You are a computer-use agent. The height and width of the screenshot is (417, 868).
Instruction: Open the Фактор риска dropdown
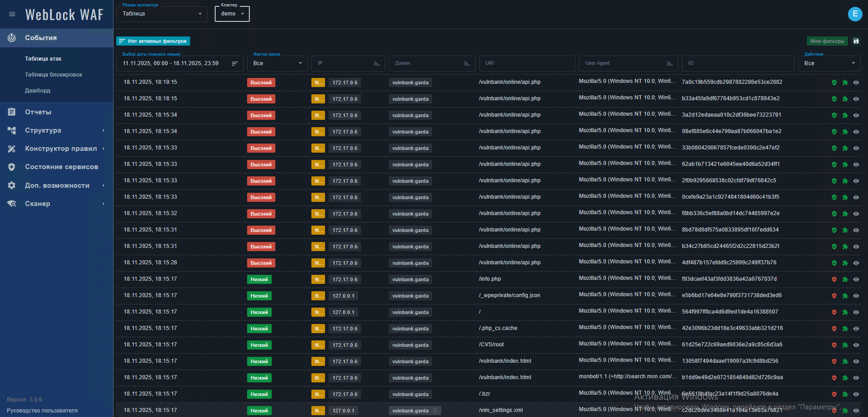coord(278,63)
